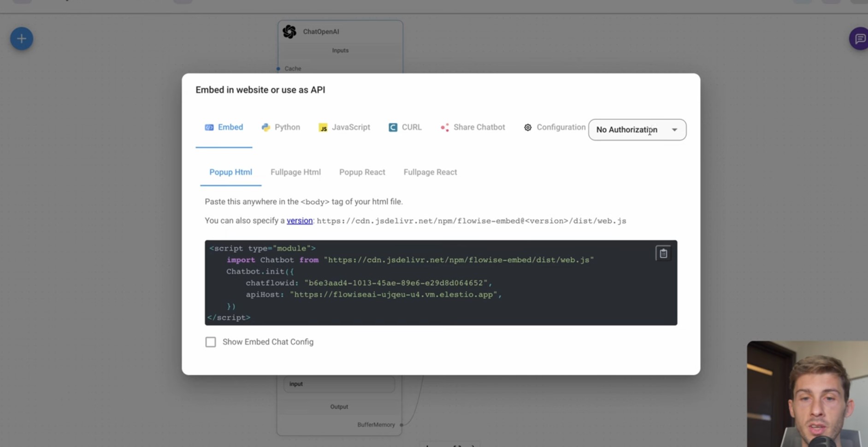Click the BufferMemory output connector

point(402,425)
